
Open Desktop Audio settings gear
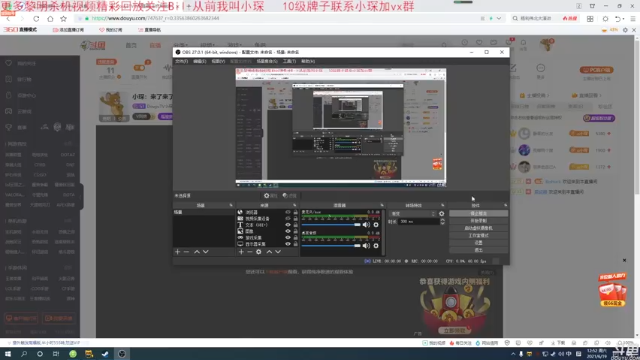tap(376, 246)
